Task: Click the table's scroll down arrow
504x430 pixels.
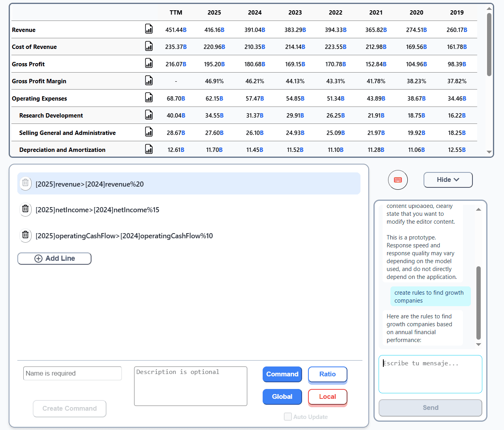Action: click(x=489, y=152)
